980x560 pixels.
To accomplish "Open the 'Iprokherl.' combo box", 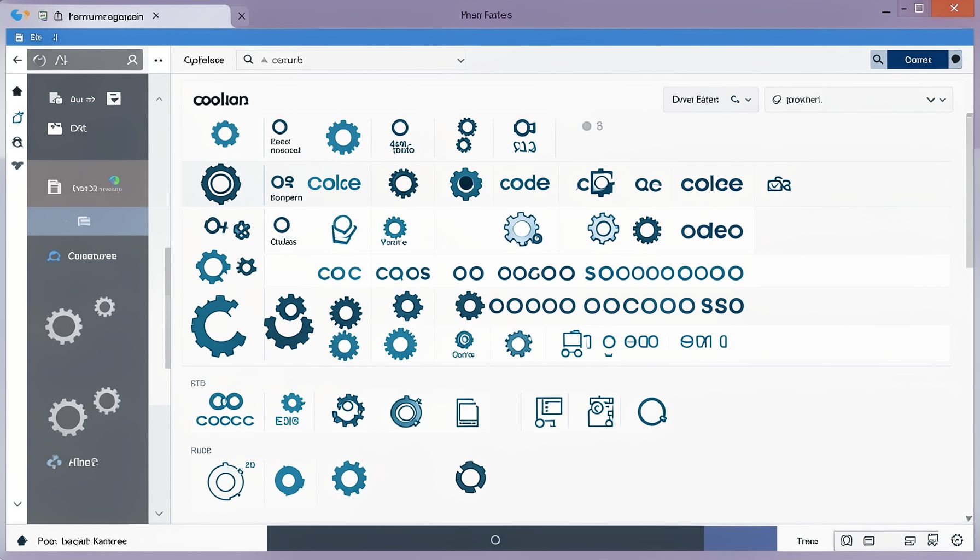I will (858, 100).
